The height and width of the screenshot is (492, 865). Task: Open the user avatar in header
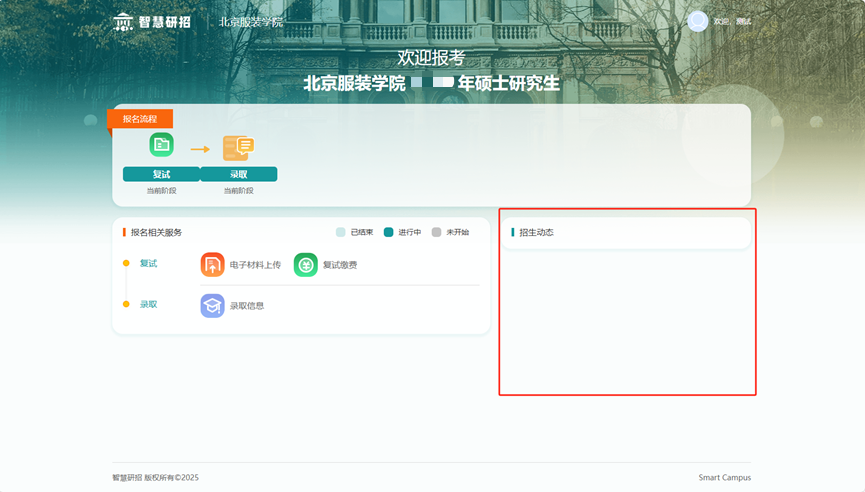click(x=697, y=21)
